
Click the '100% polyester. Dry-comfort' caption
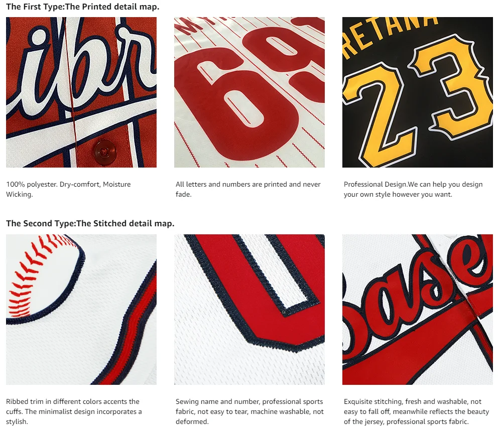(68, 189)
